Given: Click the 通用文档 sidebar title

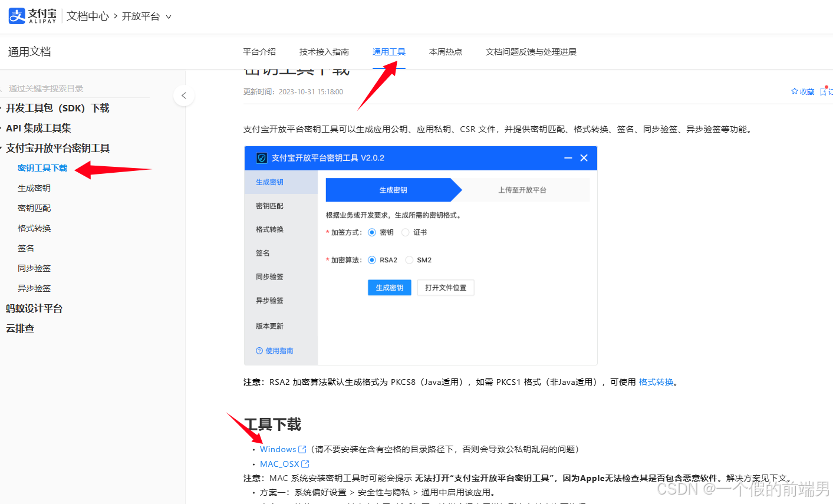Looking at the screenshot, I should point(29,52).
